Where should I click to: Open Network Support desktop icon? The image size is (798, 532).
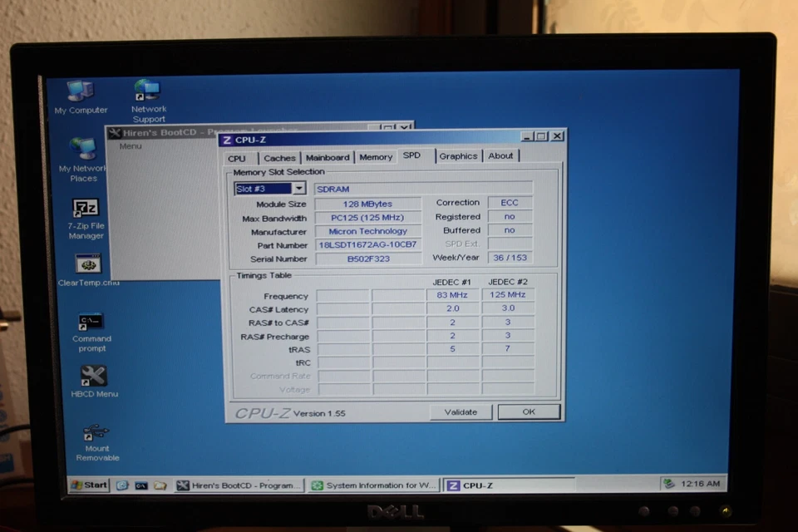148,101
